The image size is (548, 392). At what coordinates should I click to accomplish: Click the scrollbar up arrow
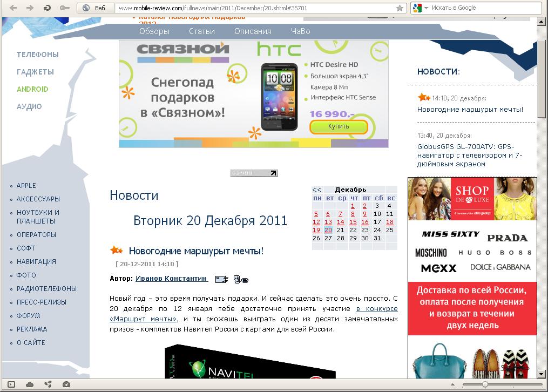(x=541, y=22)
